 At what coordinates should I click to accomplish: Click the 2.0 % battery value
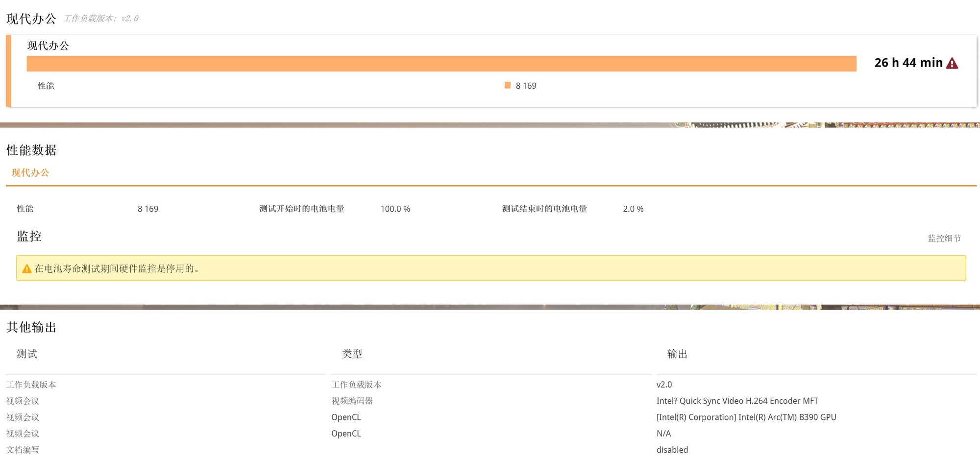point(633,209)
